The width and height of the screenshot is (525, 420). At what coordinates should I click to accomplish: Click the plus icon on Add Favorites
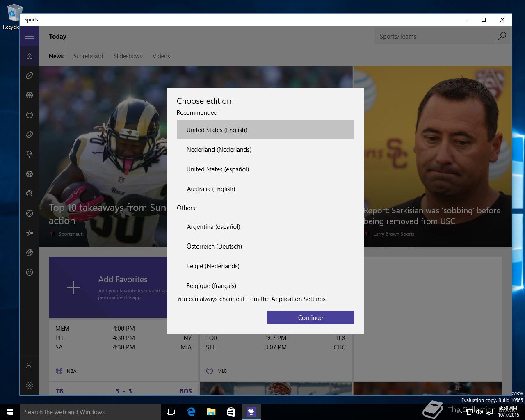pos(74,288)
